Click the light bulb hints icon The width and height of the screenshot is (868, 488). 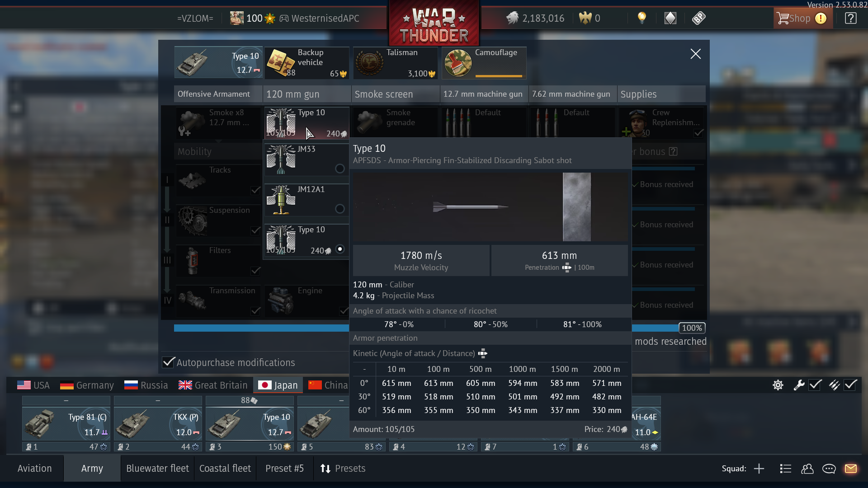[x=642, y=18]
